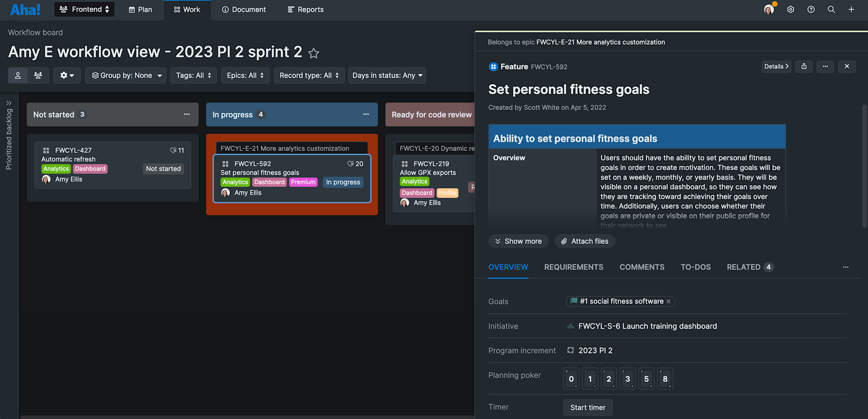This screenshot has width=868, height=419.
Task: Select planning poker value 5
Action: click(646, 378)
